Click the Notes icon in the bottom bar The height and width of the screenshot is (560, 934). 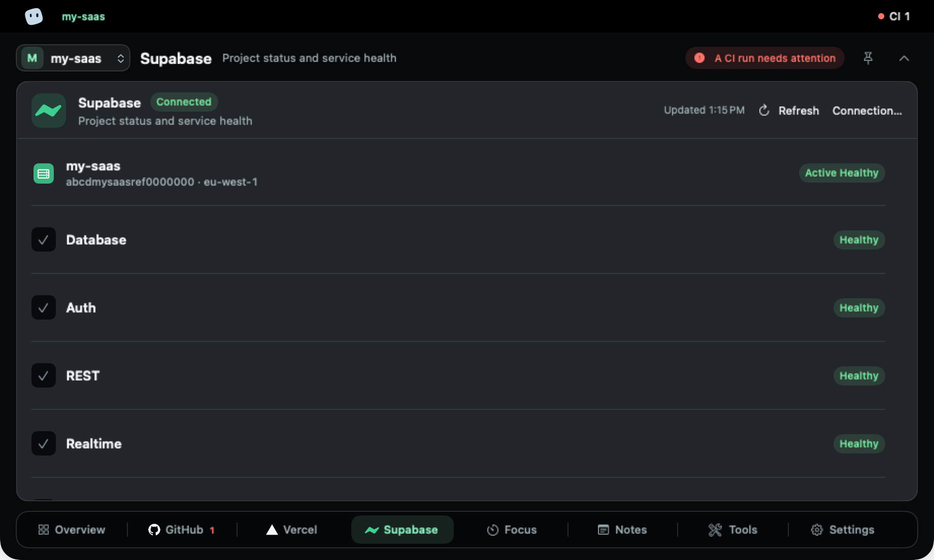point(603,530)
